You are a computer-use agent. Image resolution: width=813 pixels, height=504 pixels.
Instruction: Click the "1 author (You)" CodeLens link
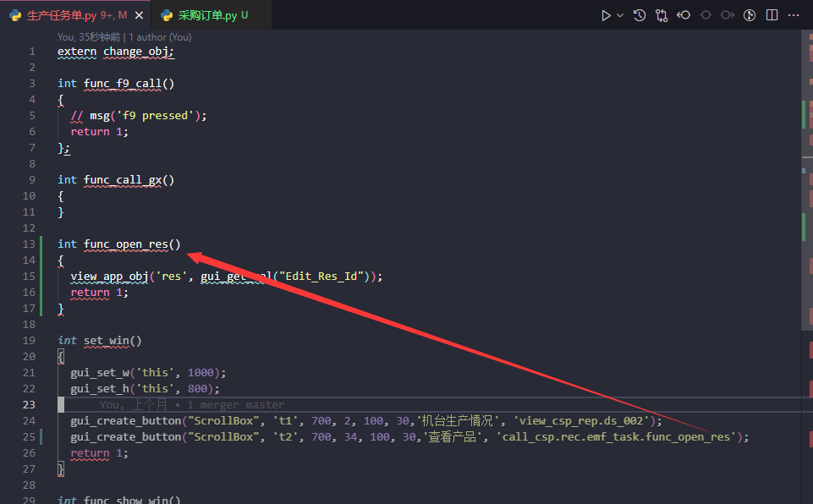click(160, 37)
